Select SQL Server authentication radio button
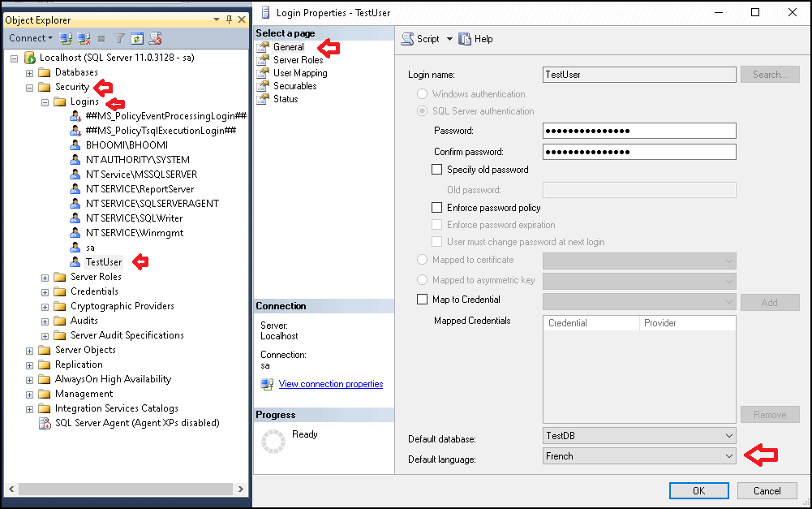The image size is (812, 509). pos(422,111)
